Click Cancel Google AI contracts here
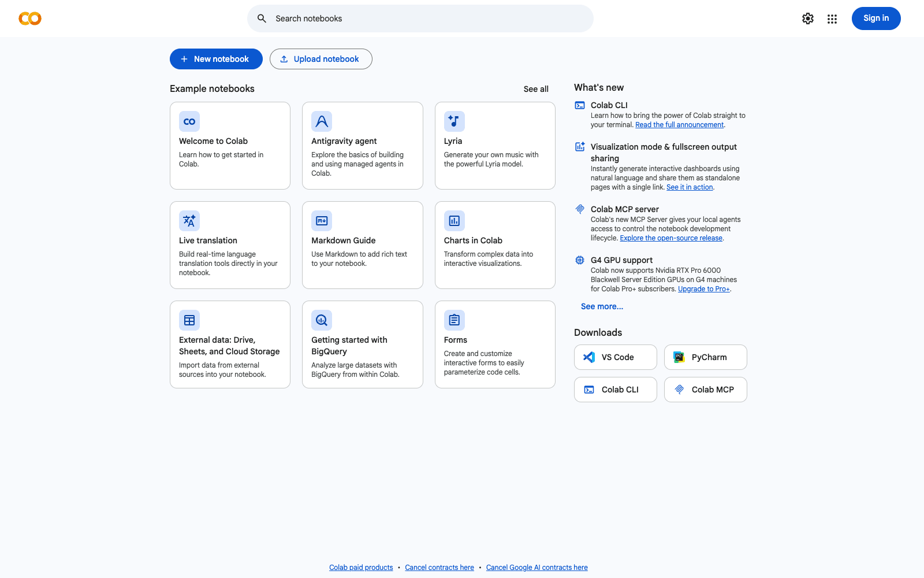 537,568
